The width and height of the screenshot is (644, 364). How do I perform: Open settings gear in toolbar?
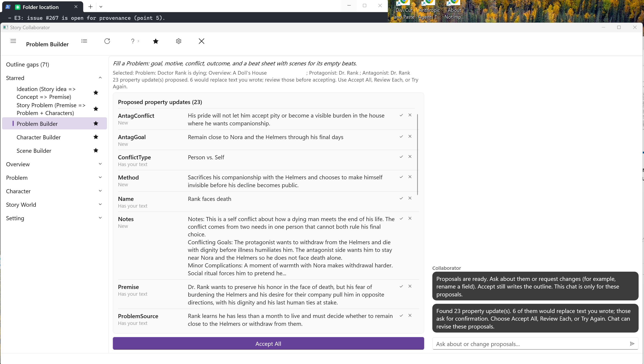(178, 41)
